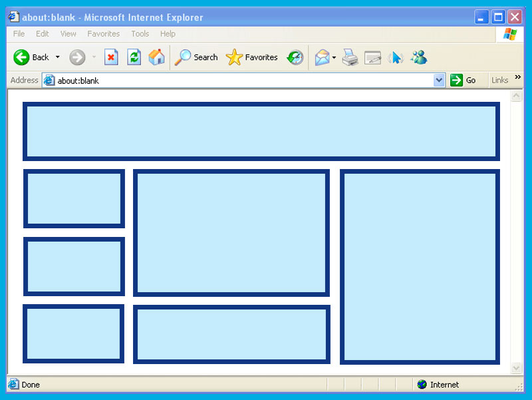Launch Windows Messenger from the toolbar

point(419,57)
